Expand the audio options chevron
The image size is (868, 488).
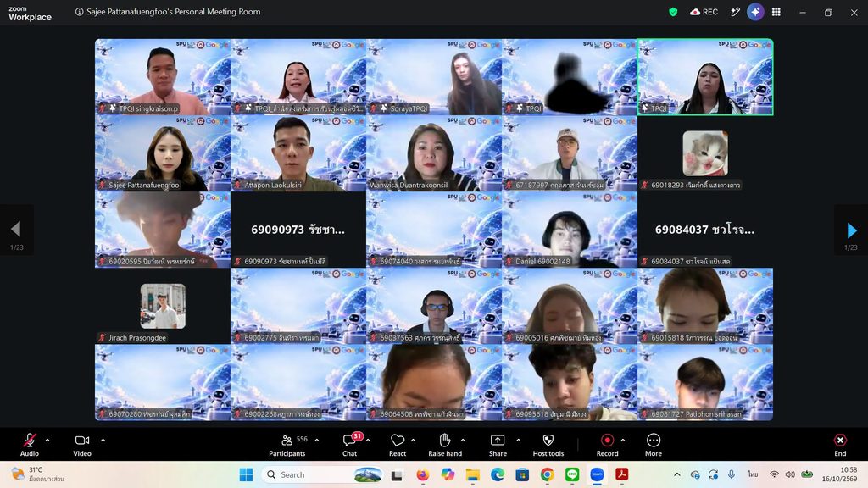coord(47,441)
